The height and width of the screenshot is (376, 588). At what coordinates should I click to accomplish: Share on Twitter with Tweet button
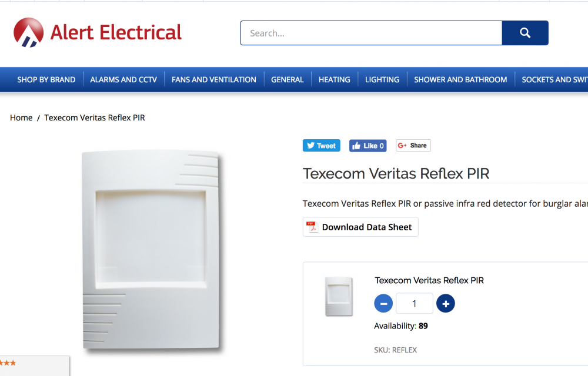(x=322, y=146)
